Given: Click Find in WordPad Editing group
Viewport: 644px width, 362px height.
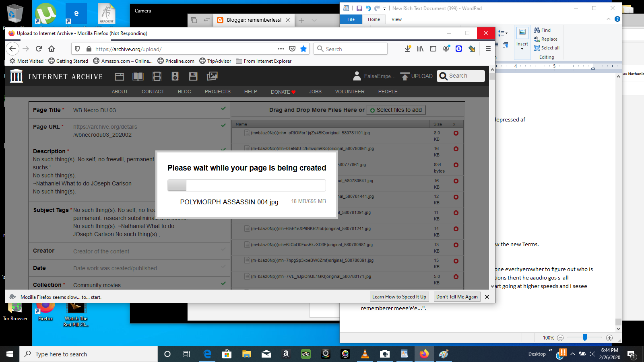Looking at the screenshot, I should tap(542, 30).
